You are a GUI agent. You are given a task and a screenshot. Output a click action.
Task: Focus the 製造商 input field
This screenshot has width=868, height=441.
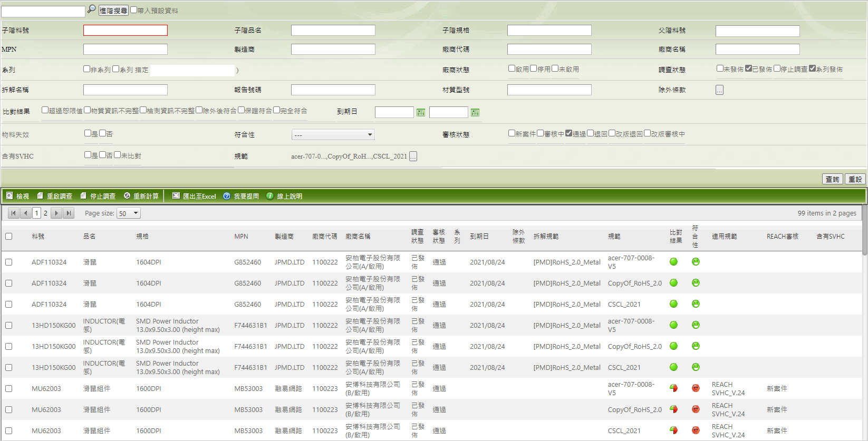pos(333,50)
